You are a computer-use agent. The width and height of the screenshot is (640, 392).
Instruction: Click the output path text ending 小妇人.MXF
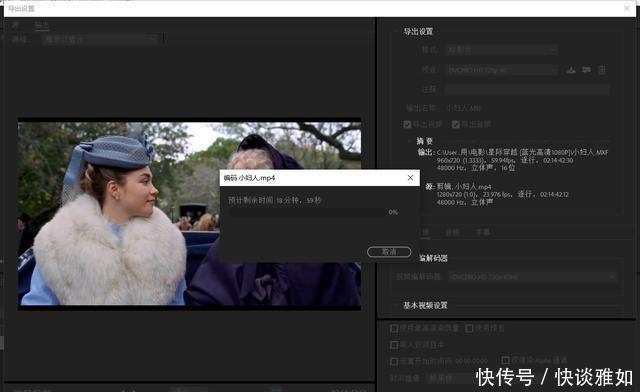click(x=522, y=152)
